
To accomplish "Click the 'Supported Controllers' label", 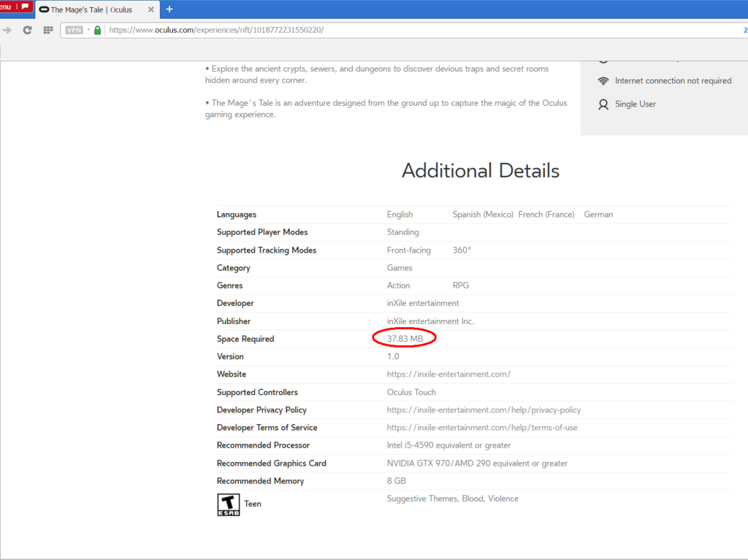I will [257, 393].
